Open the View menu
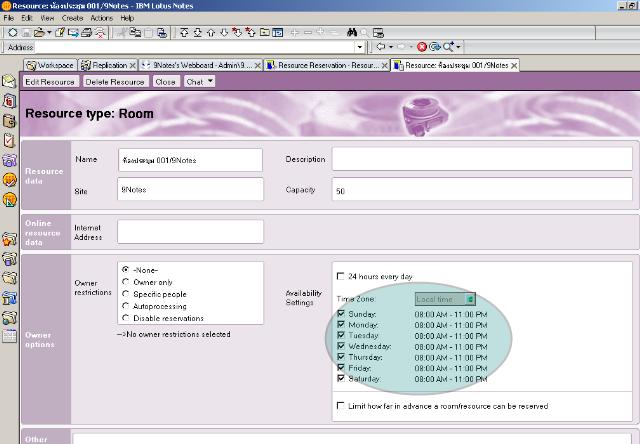 [x=47, y=18]
